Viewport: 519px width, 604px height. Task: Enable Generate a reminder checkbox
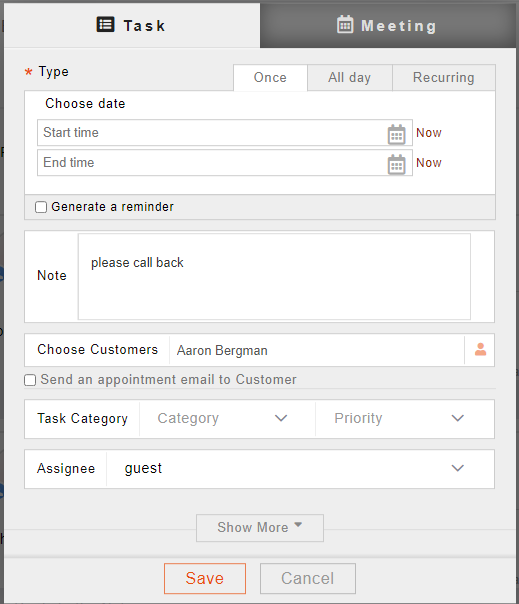click(x=41, y=207)
